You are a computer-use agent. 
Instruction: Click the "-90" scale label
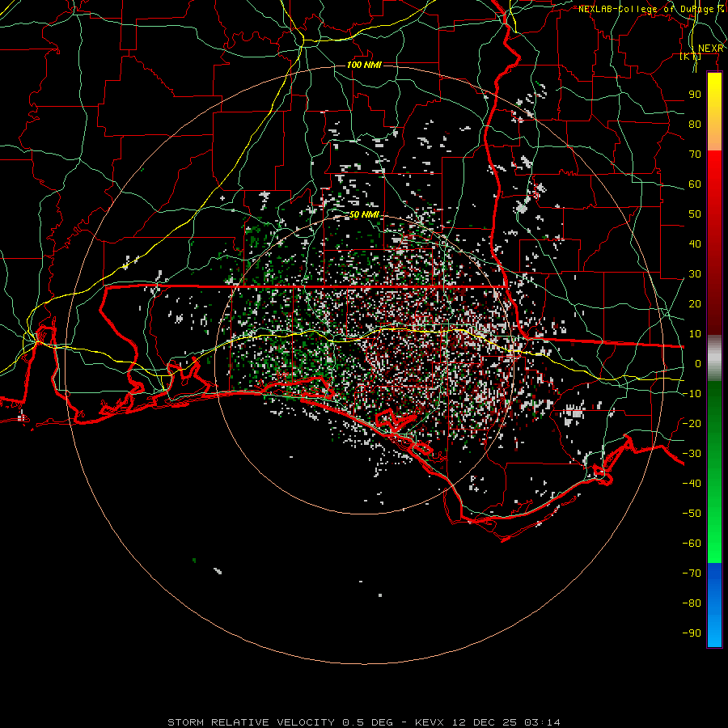(692, 633)
